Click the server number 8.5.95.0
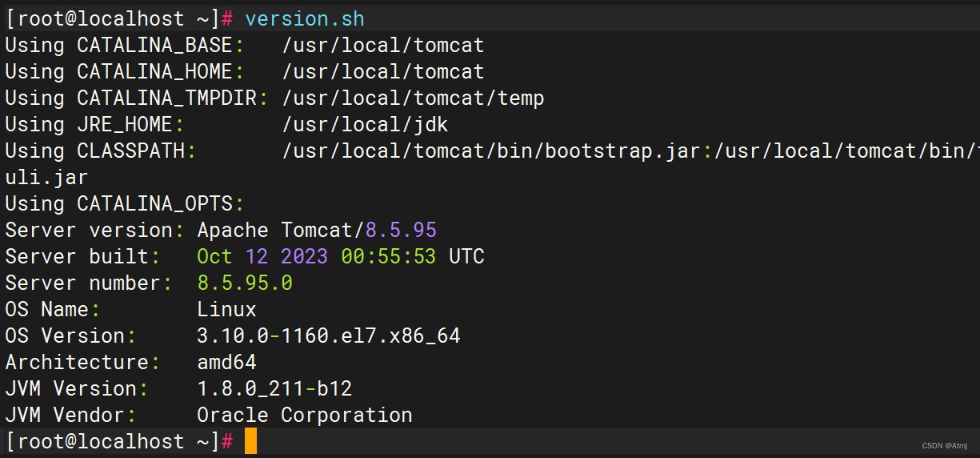980x458 pixels. (245, 283)
